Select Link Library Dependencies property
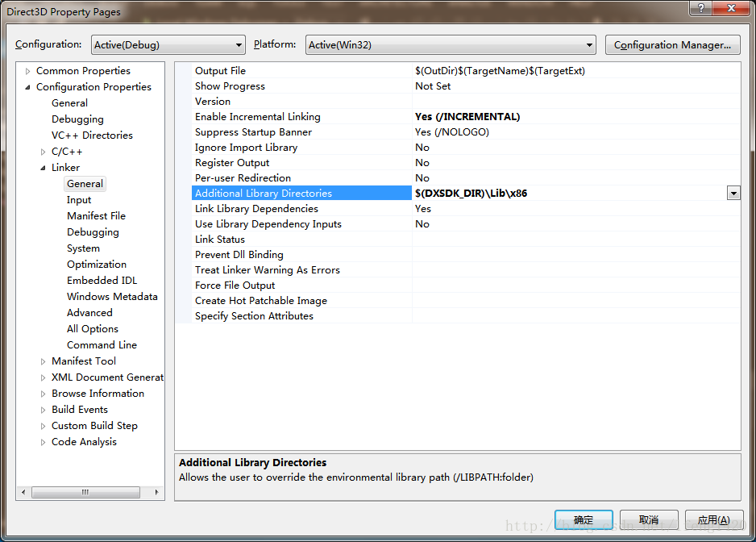Viewport: 756px width, 542px height. (301, 209)
